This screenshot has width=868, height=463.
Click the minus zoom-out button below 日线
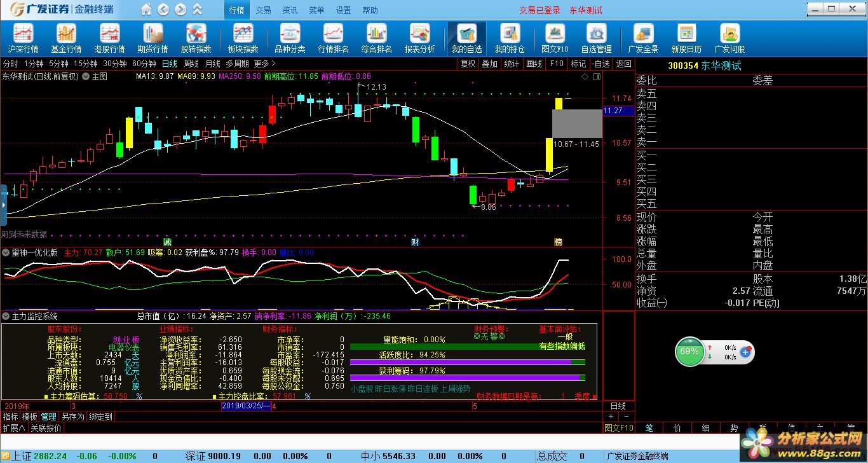(625, 417)
